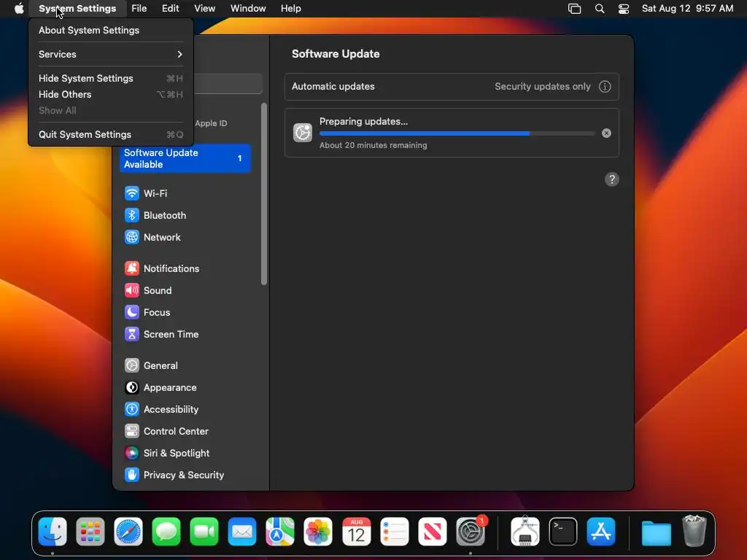Click the update progress bar
The width and height of the screenshot is (747, 560).
[x=457, y=134]
